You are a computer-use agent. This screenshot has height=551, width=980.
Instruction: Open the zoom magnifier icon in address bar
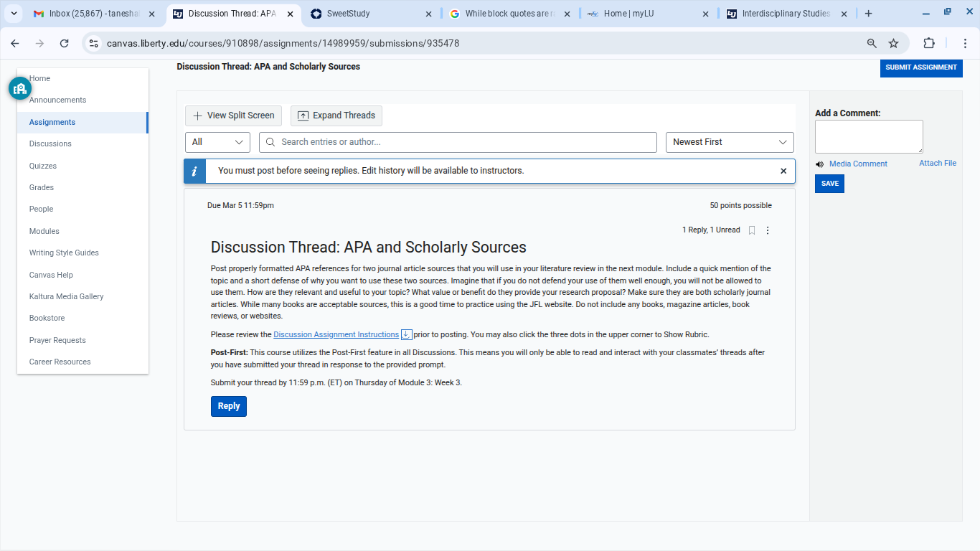click(872, 43)
